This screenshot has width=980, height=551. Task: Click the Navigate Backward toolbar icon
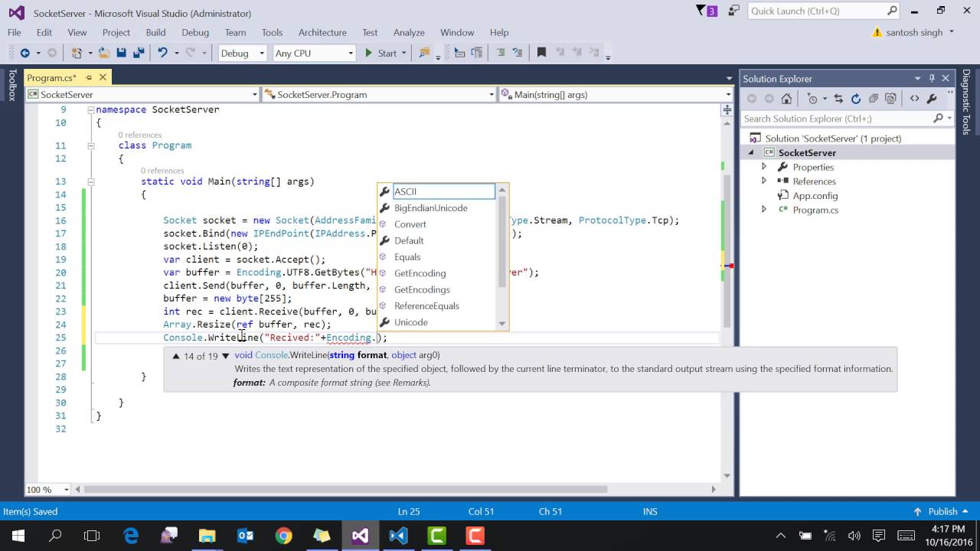[24, 53]
